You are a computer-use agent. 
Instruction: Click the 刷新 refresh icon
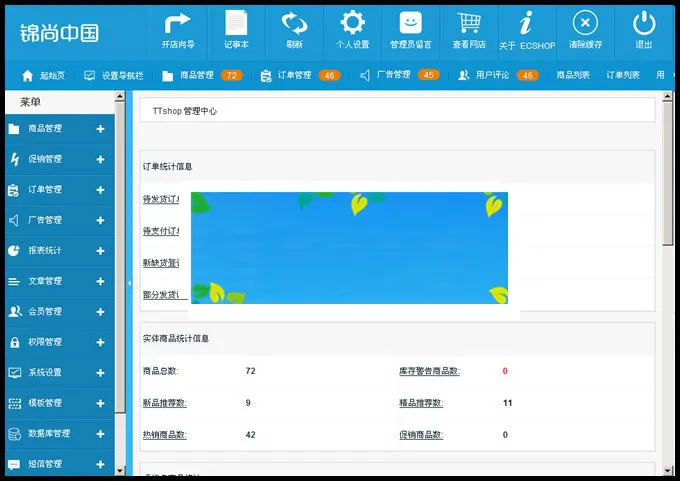tap(294, 24)
